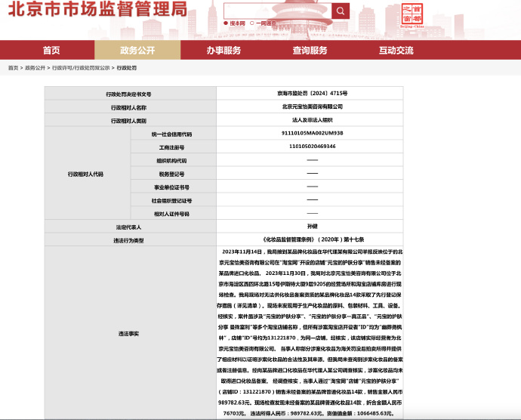Click the 行政处罚 breadcrumb item
The width and height of the screenshot is (521, 420).
[x=126, y=68]
